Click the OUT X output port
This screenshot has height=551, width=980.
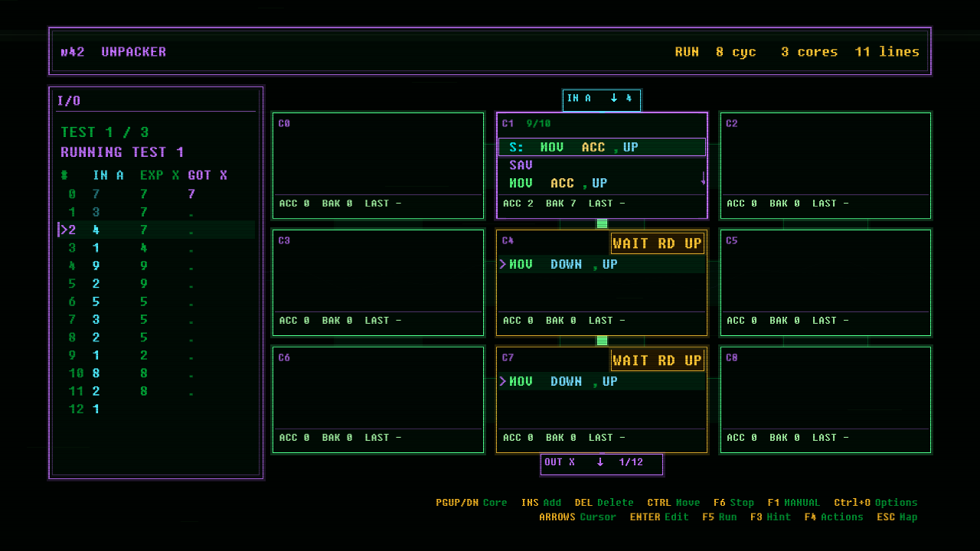pyautogui.click(x=602, y=463)
